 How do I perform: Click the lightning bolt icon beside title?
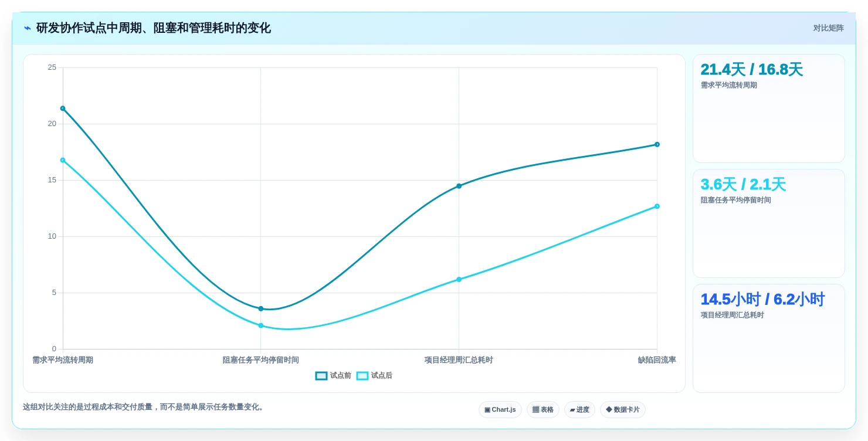[x=27, y=28]
